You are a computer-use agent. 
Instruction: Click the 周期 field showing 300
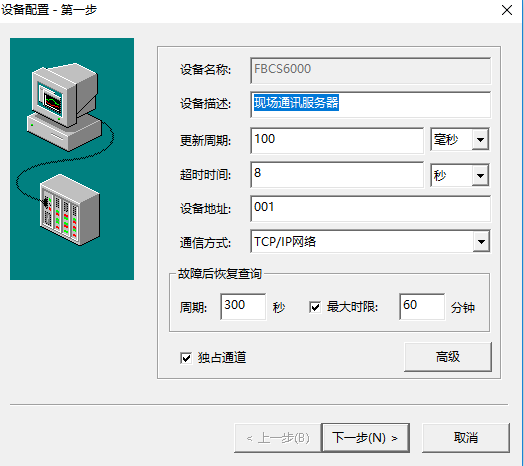(x=243, y=307)
